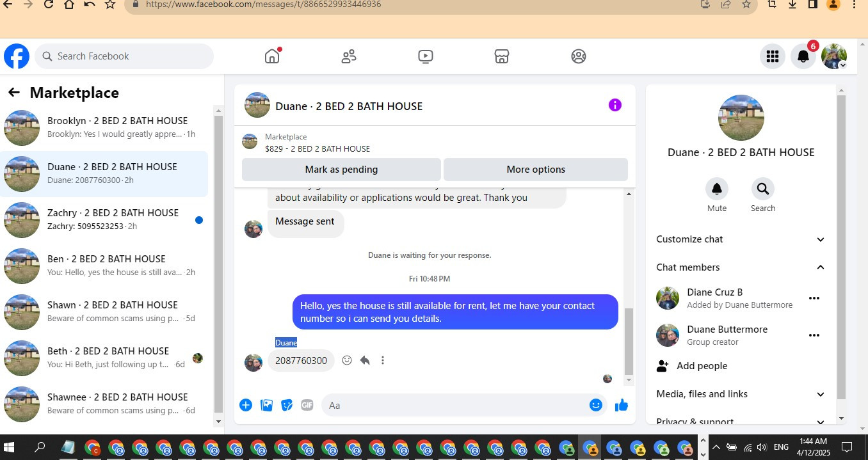Go to Facebook Home icon
The height and width of the screenshot is (460, 868).
tap(272, 56)
